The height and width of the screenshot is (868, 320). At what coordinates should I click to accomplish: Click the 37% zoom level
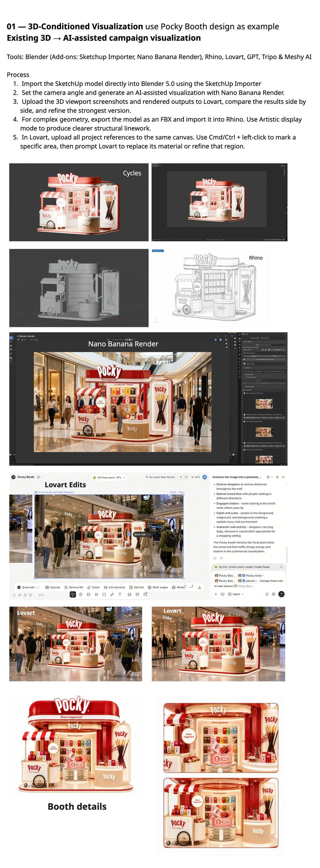coord(41,595)
